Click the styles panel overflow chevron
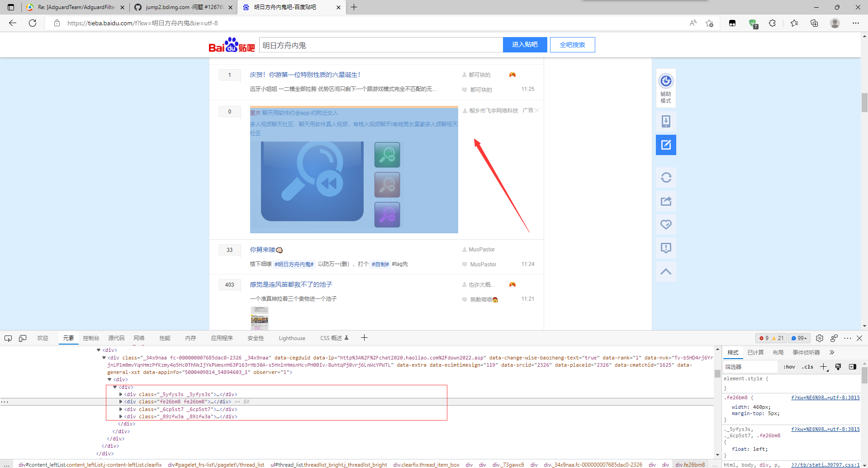 tap(831, 352)
